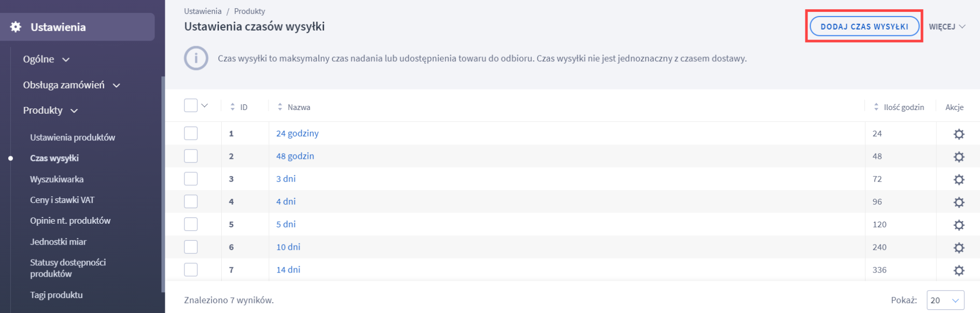Open actions gear for 14 dni row

click(x=959, y=270)
